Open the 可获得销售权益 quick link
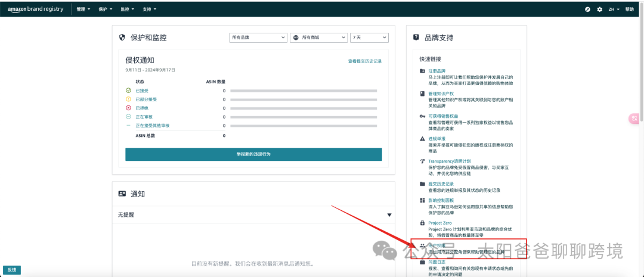The width and height of the screenshot is (644, 277). coord(443,116)
